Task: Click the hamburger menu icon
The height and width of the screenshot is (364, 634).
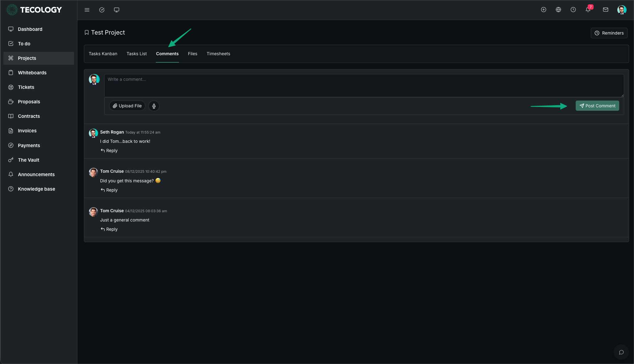Action: click(x=87, y=10)
